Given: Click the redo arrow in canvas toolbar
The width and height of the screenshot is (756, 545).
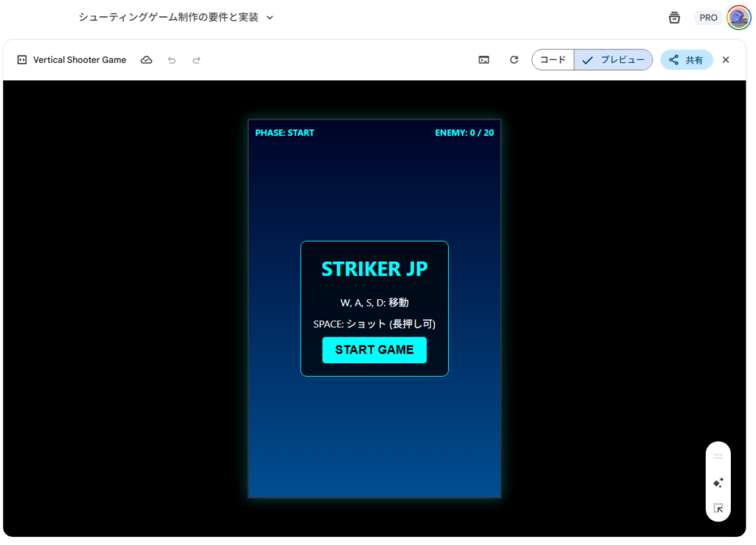Looking at the screenshot, I should pos(196,60).
